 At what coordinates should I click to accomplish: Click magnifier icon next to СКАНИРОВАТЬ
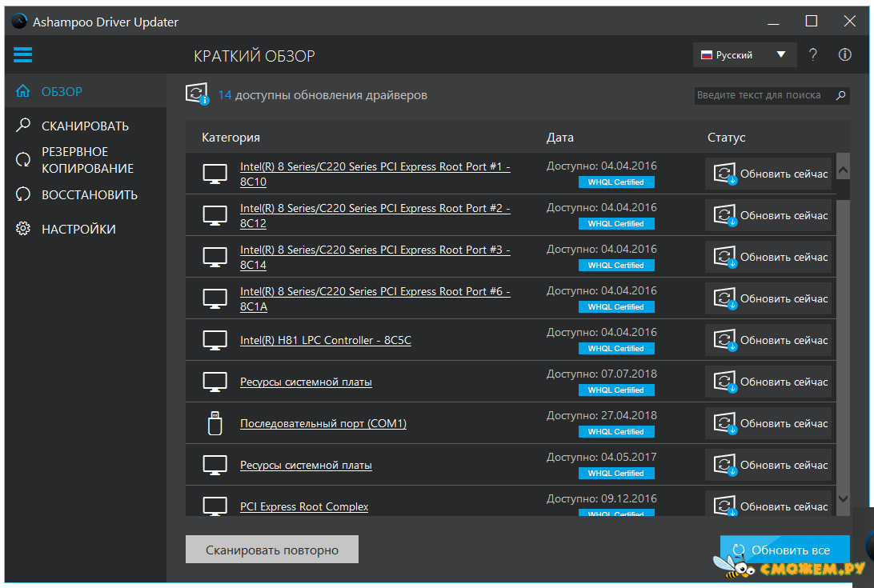pos(23,125)
